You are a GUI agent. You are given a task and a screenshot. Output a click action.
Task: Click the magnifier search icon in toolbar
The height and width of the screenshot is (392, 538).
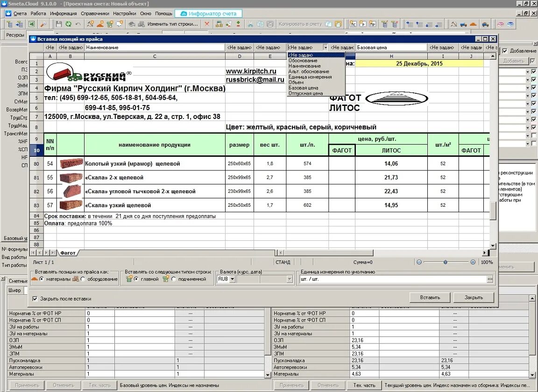click(x=43, y=24)
